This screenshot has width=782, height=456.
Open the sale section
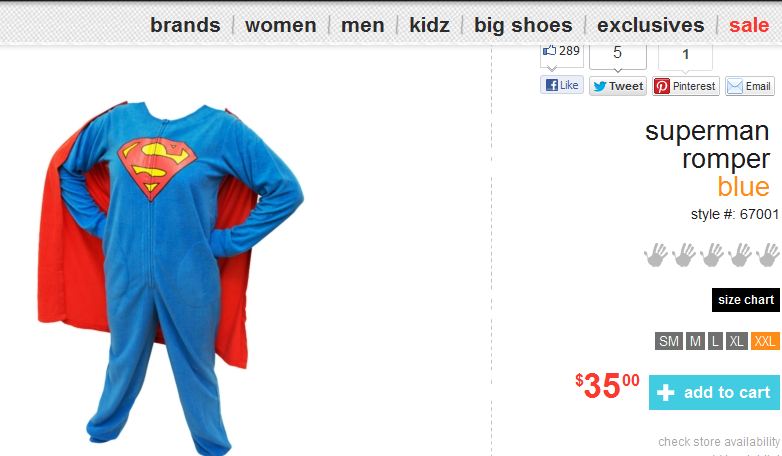coord(749,25)
